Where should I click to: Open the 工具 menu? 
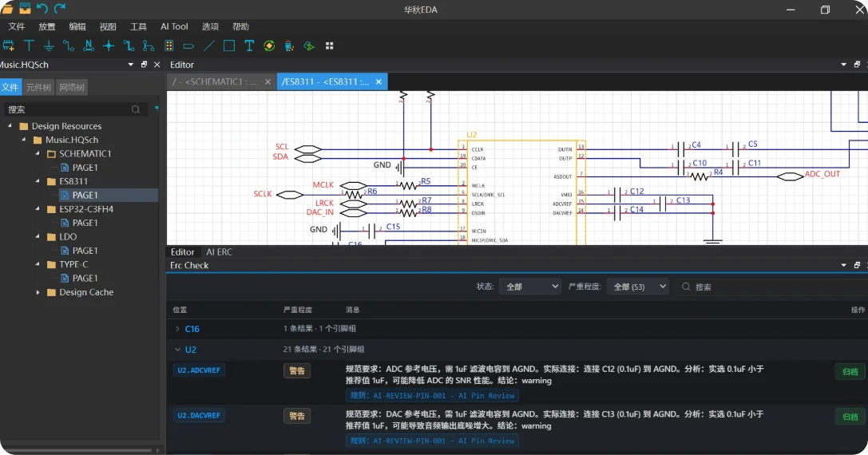click(138, 26)
